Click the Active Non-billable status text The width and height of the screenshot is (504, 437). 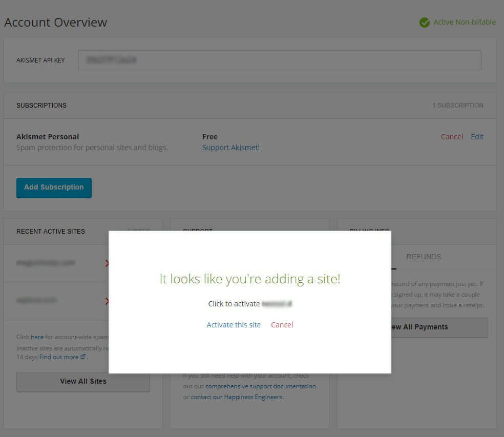[464, 22]
